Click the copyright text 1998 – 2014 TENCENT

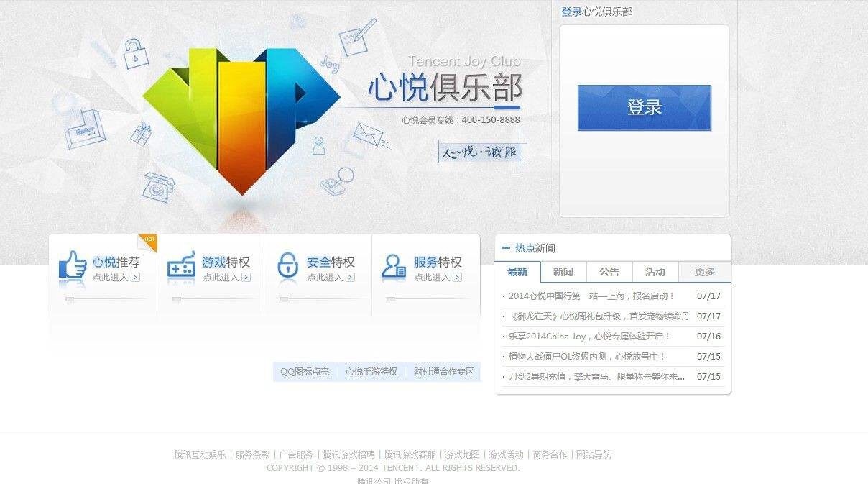[x=392, y=467]
